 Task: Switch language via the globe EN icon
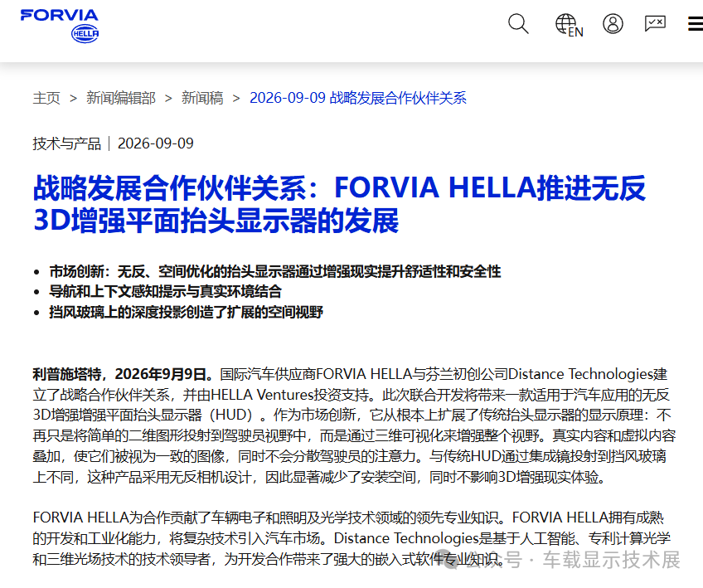click(569, 25)
